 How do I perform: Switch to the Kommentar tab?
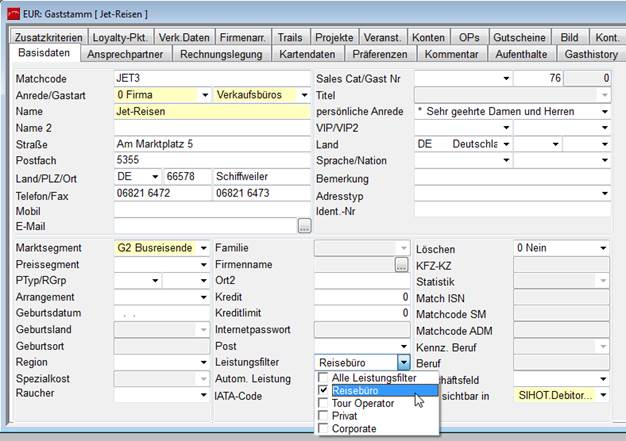pyautogui.click(x=451, y=54)
